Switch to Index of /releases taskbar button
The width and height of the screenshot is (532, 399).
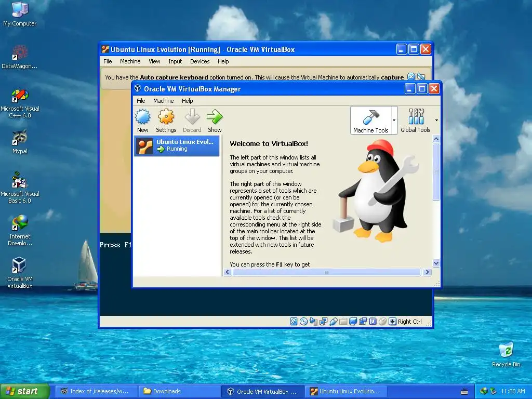click(97, 391)
